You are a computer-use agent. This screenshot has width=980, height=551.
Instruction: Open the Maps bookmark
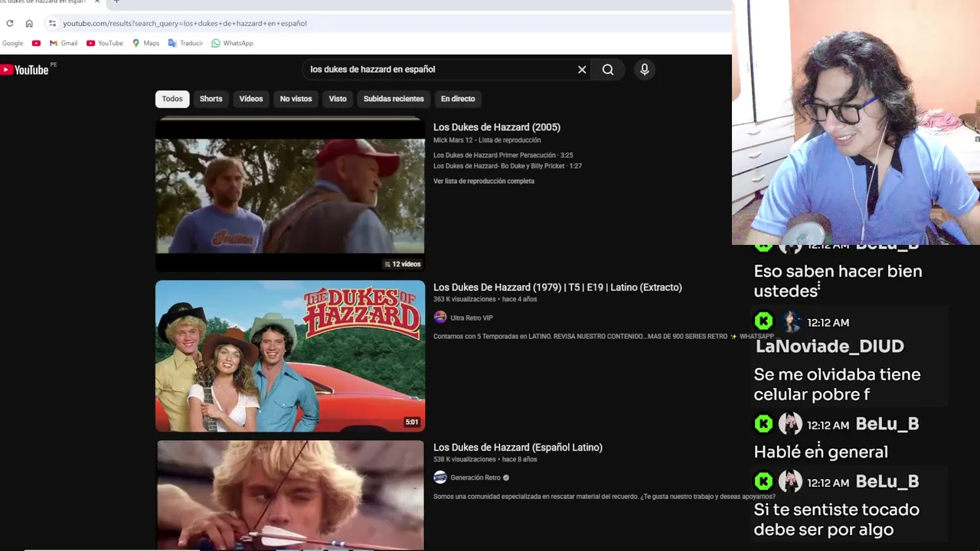pyautogui.click(x=146, y=43)
